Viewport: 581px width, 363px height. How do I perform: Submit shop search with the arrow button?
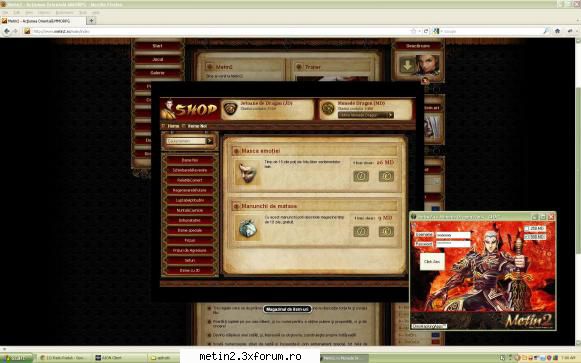210,141
